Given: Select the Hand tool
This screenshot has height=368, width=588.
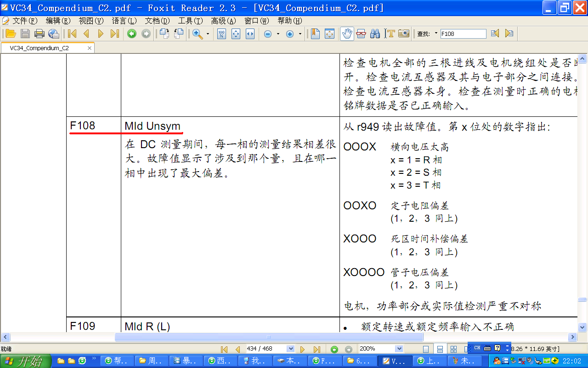Looking at the screenshot, I should (x=347, y=34).
